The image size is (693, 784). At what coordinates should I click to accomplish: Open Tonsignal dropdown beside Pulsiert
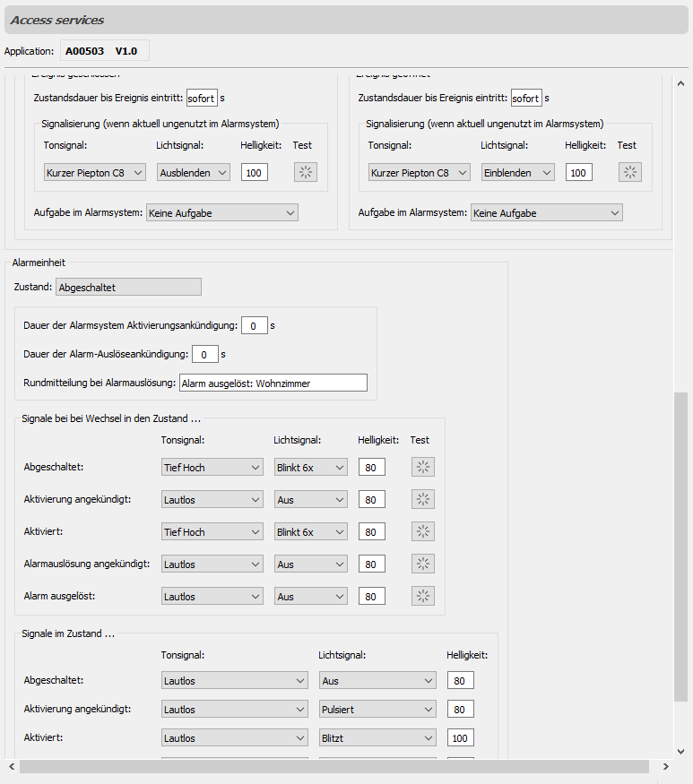(x=235, y=709)
